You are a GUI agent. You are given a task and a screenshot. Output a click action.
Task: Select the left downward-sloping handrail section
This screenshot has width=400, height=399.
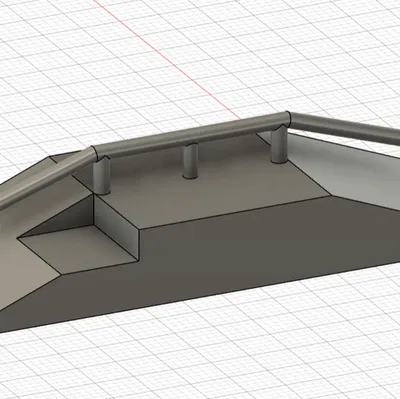pos(47,178)
